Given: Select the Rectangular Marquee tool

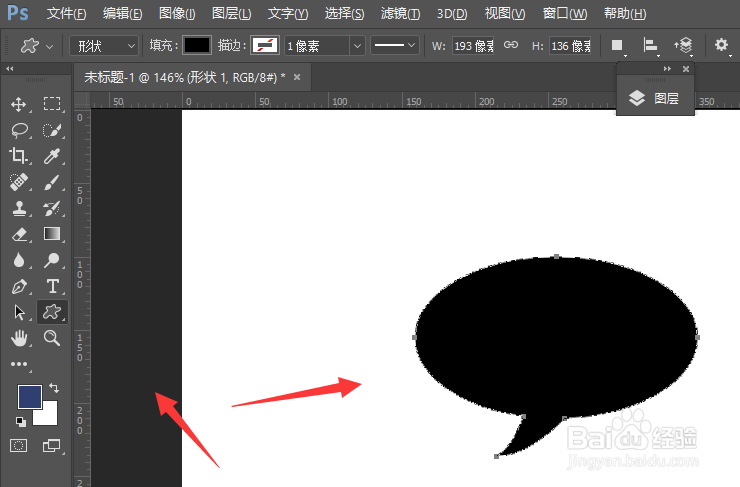Looking at the screenshot, I should (52, 104).
